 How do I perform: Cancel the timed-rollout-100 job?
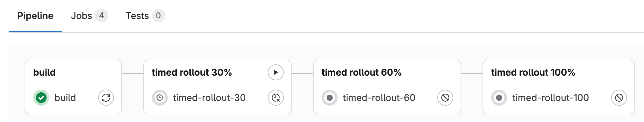coord(619,98)
